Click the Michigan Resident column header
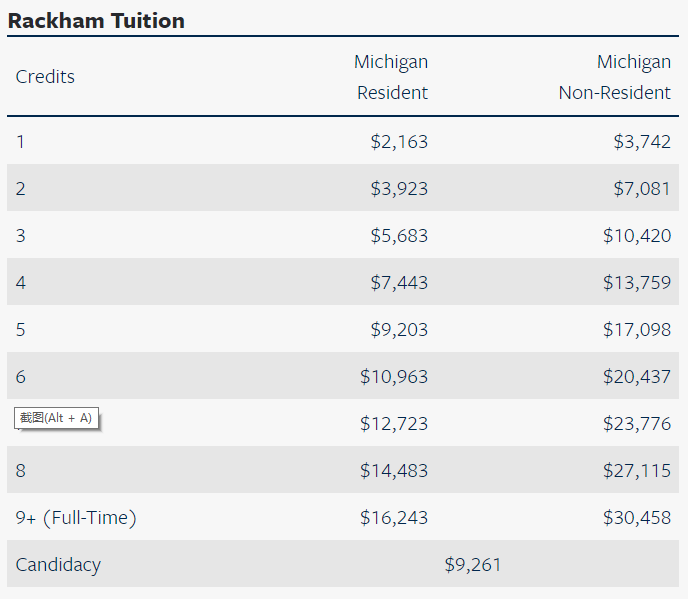This screenshot has width=688, height=599. (391, 77)
